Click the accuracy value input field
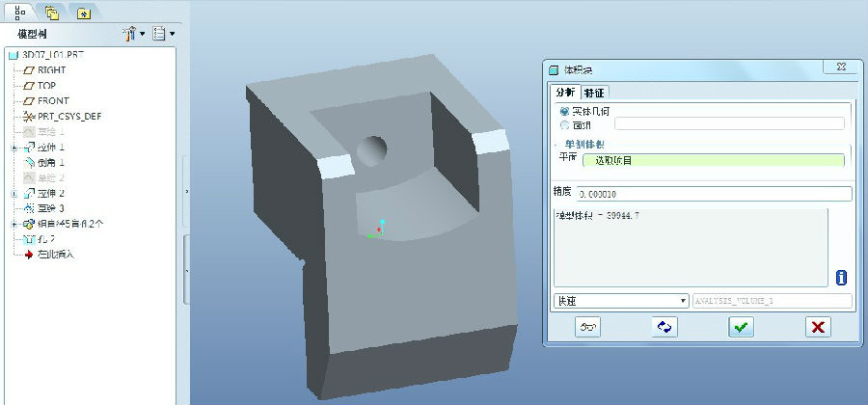The height and width of the screenshot is (405, 868). [x=714, y=194]
